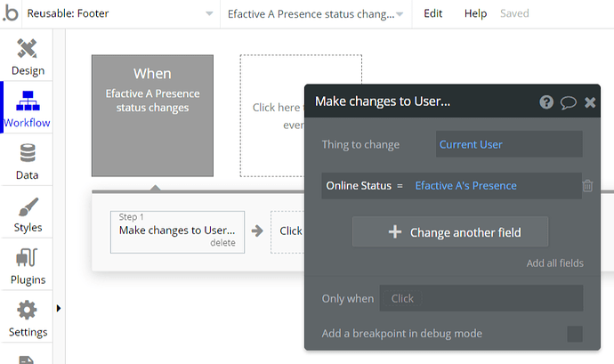
Task: Select the When Efactive A Presence event block
Action: 152,116
